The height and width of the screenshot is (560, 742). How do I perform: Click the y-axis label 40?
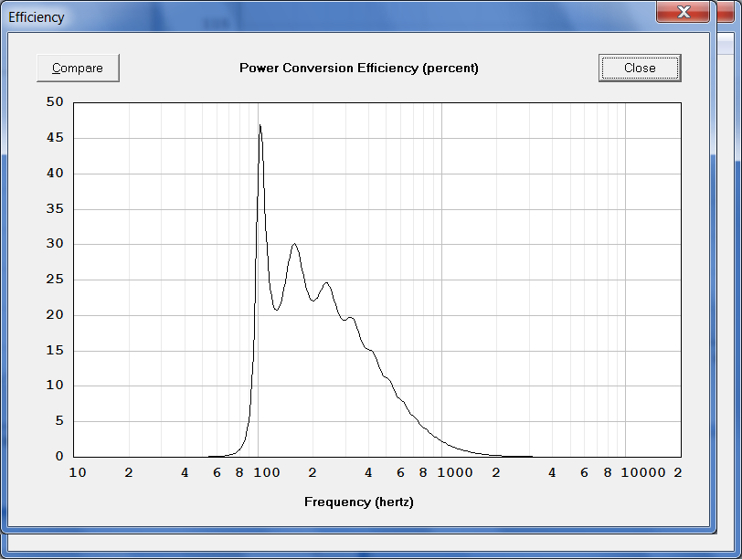click(x=55, y=173)
